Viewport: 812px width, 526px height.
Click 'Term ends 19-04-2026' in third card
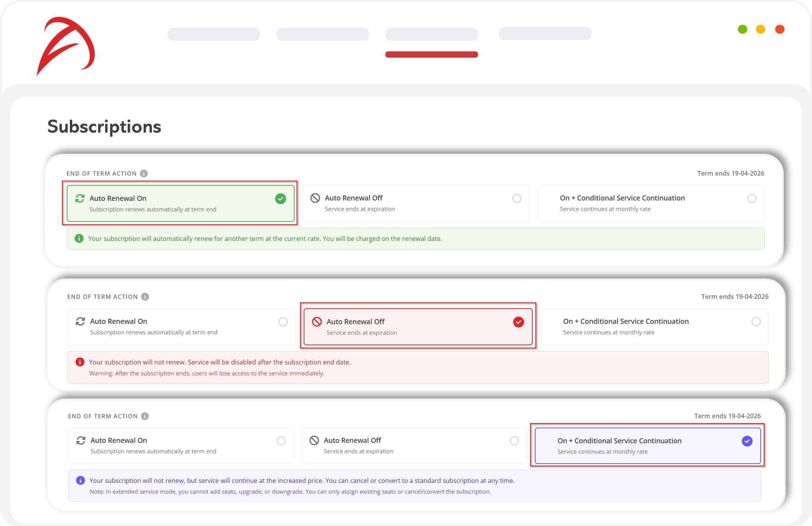point(728,416)
